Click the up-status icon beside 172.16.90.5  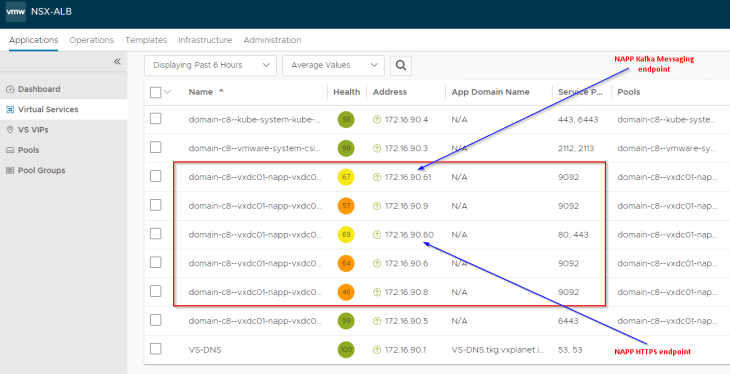coord(377,321)
